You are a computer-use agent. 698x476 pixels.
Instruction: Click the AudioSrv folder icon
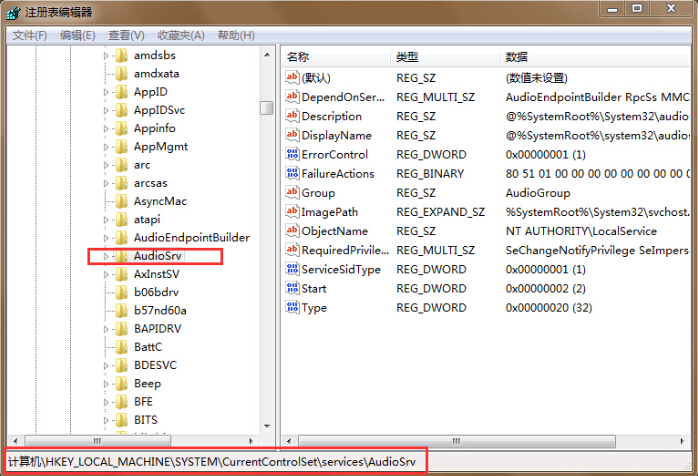(121, 256)
